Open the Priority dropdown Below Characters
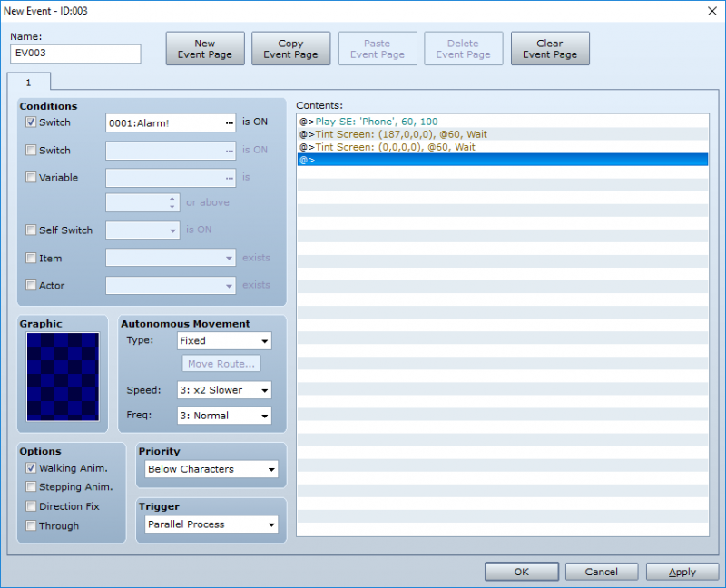This screenshot has height=588, width=726. coord(211,469)
